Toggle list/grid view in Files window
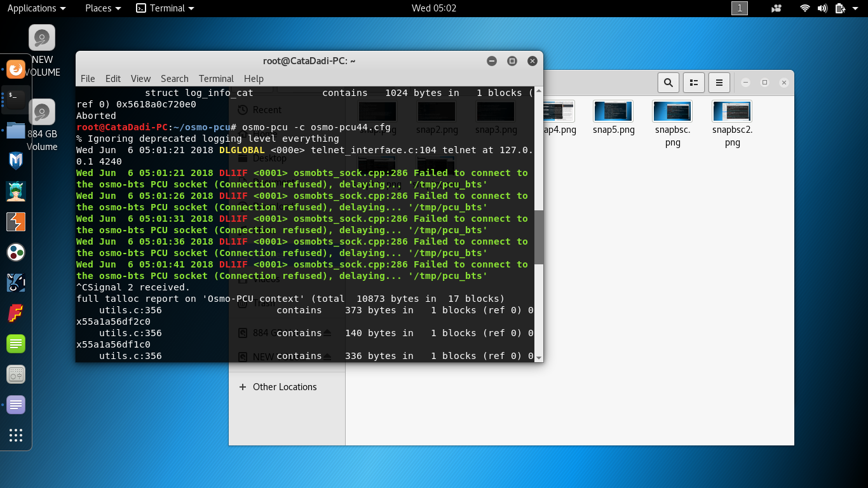This screenshot has height=488, width=868. pos(693,82)
